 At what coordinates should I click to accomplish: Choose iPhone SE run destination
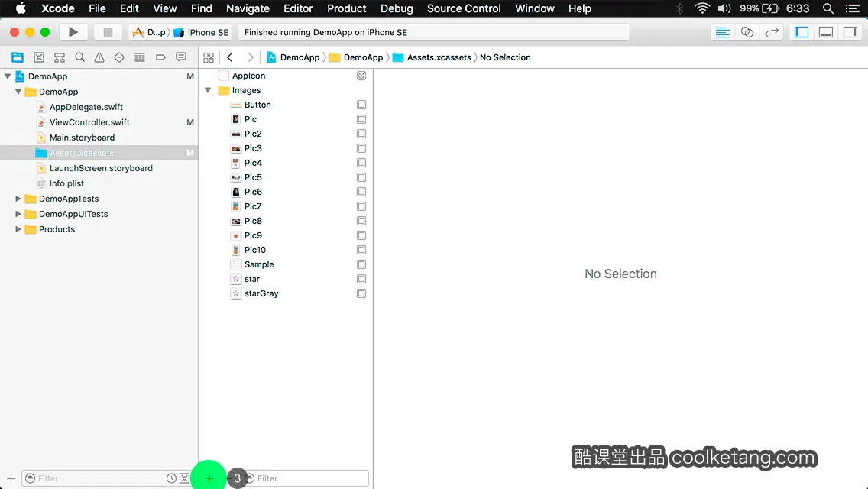coord(201,32)
